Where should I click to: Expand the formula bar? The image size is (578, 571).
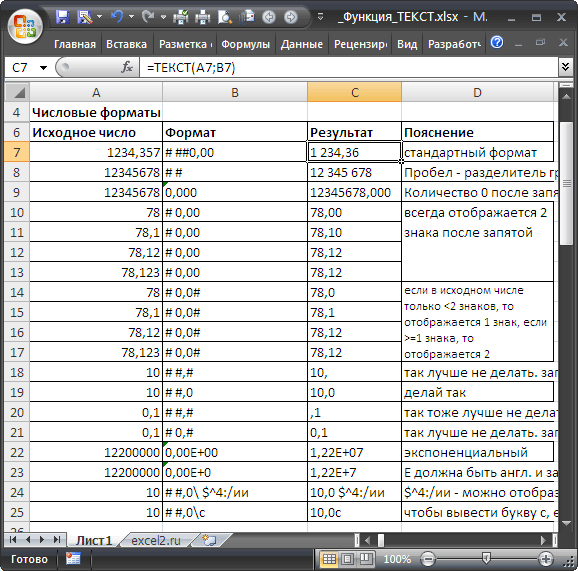tap(565, 67)
